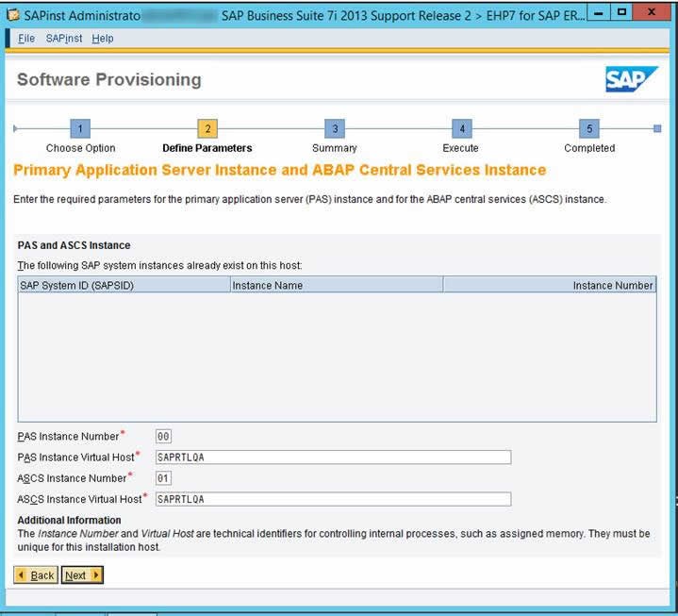This screenshot has height=616, width=678.
Task: Click step 4 Execute marker
Action: 462,128
